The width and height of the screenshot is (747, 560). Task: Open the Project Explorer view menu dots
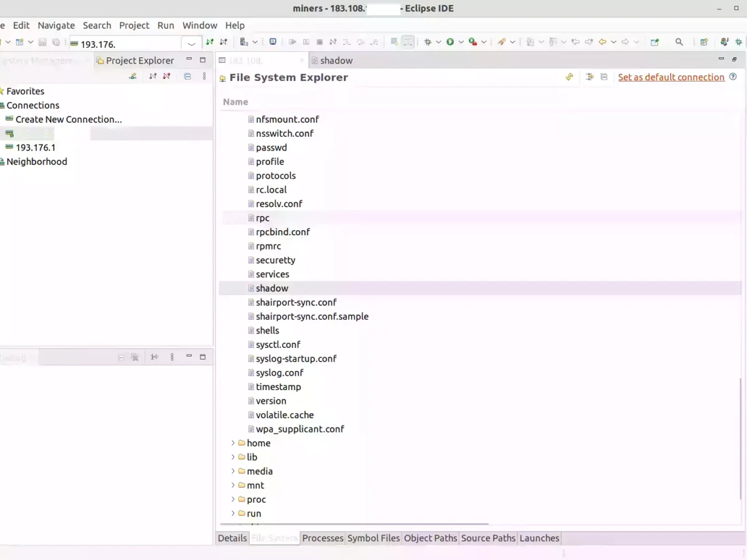coord(204,76)
